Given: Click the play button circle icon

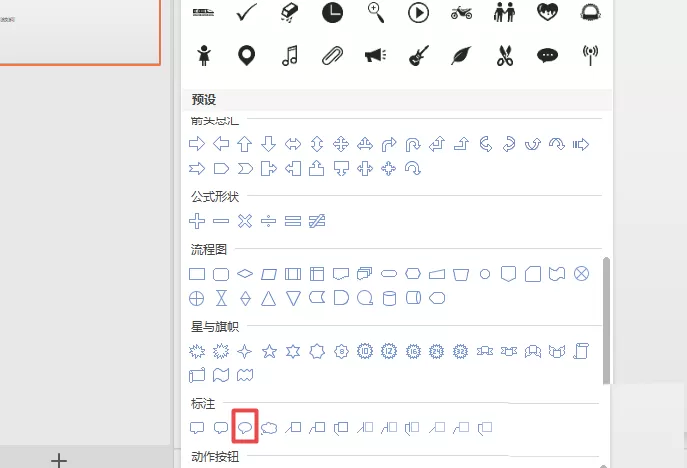Looking at the screenshot, I should 418,13.
